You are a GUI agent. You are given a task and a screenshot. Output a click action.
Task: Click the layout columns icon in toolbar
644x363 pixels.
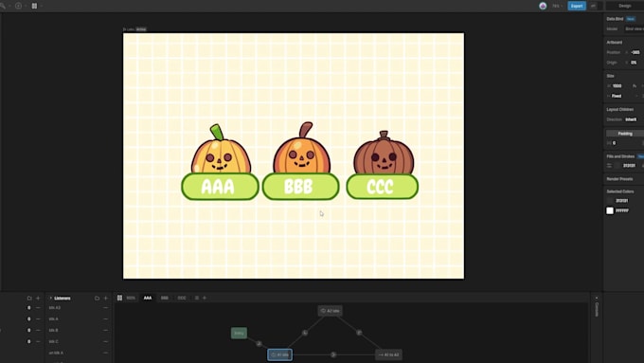click(x=34, y=6)
